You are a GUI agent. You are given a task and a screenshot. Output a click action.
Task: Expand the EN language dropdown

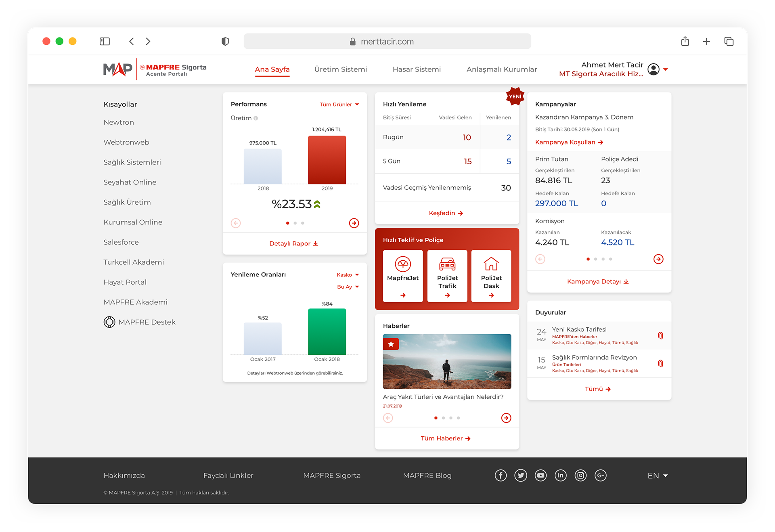point(658,475)
